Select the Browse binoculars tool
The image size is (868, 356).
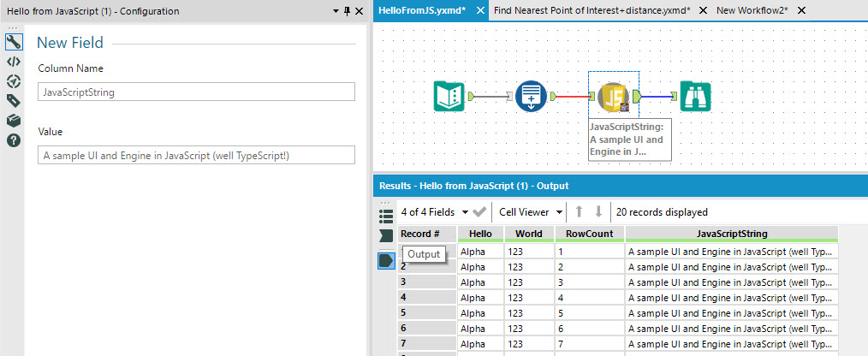click(x=695, y=97)
